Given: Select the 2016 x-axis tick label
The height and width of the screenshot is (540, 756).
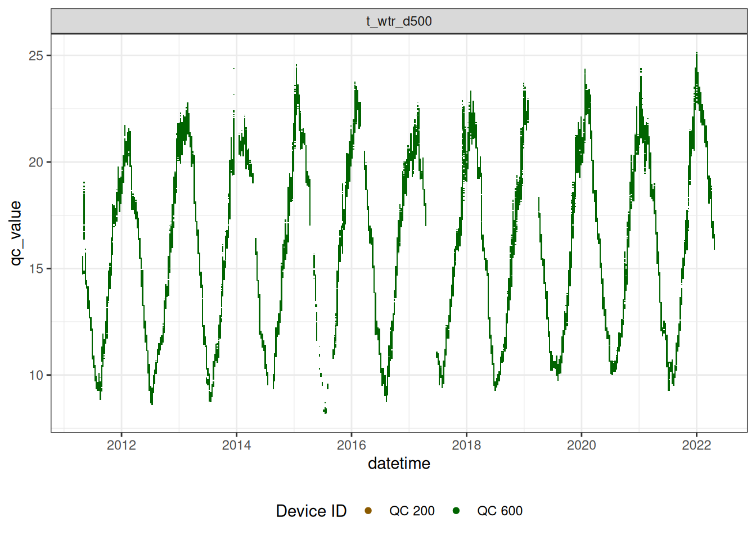Looking at the screenshot, I should click(x=352, y=445).
